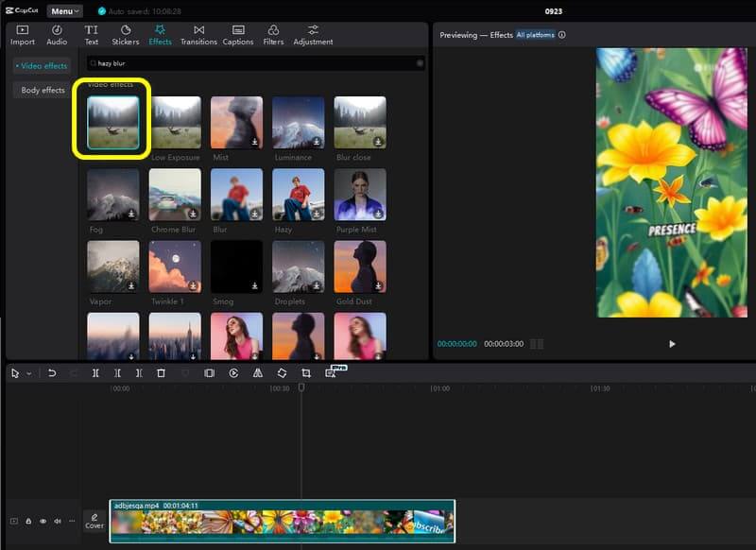Click the crop tool icon in timeline toolbar
The width and height of the screenshot is (756, 550).
pyautogui.click(x=305, y=373)
